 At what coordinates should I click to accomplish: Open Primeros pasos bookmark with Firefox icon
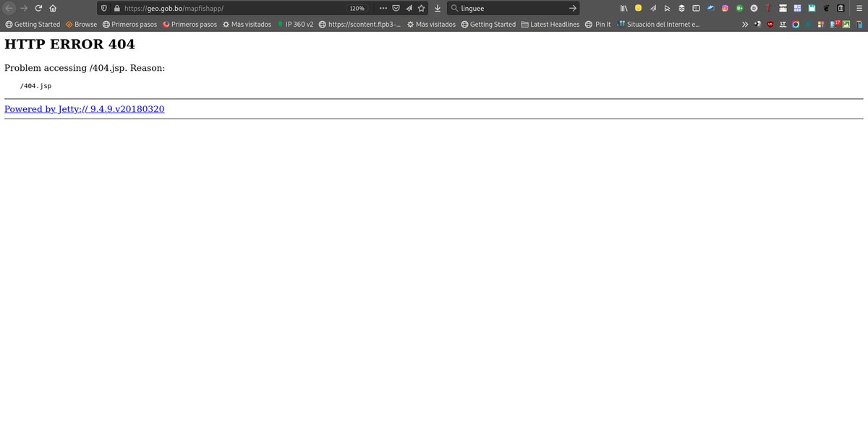click(190, 24)
